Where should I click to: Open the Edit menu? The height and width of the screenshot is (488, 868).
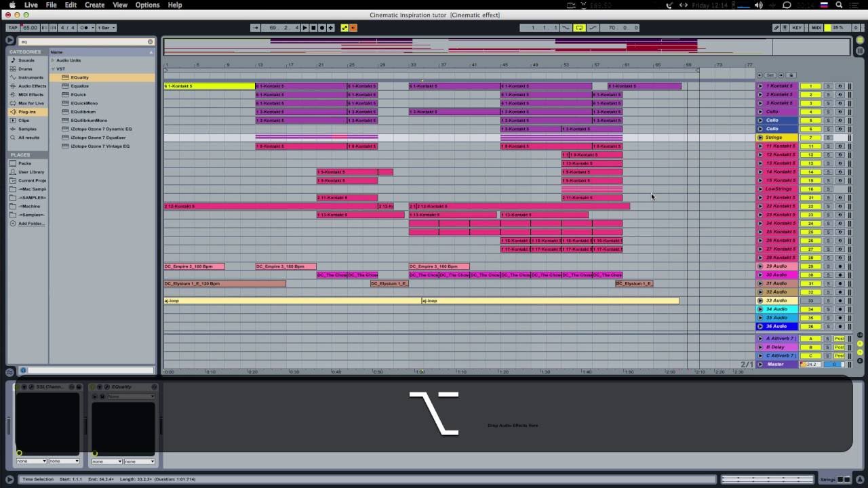[71, 5]
